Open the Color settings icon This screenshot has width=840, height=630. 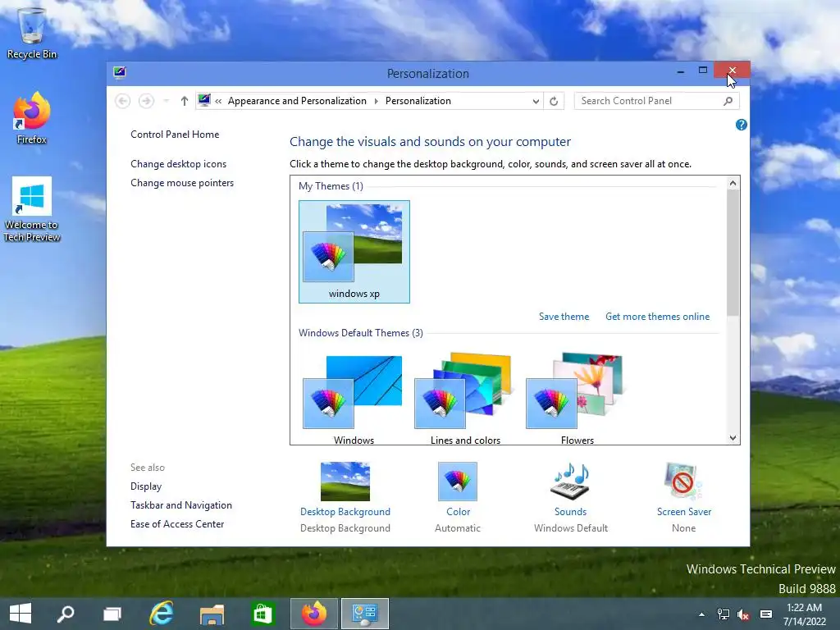458,482
